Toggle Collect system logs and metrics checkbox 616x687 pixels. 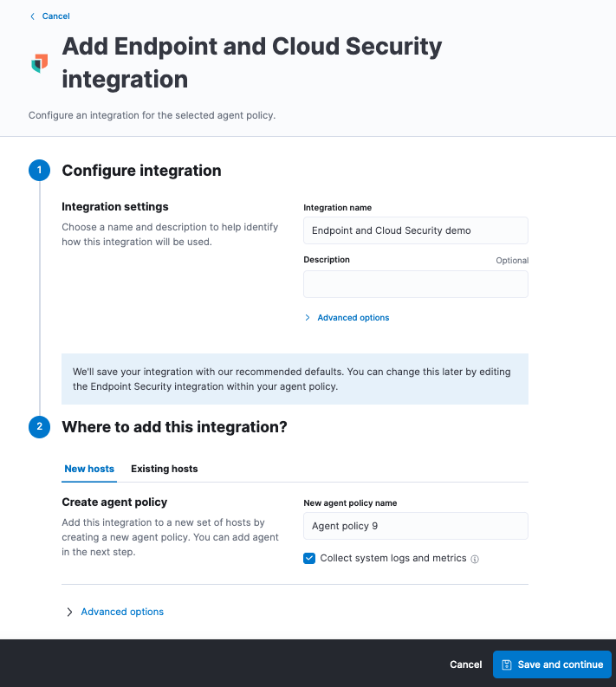tap(309, 558)
